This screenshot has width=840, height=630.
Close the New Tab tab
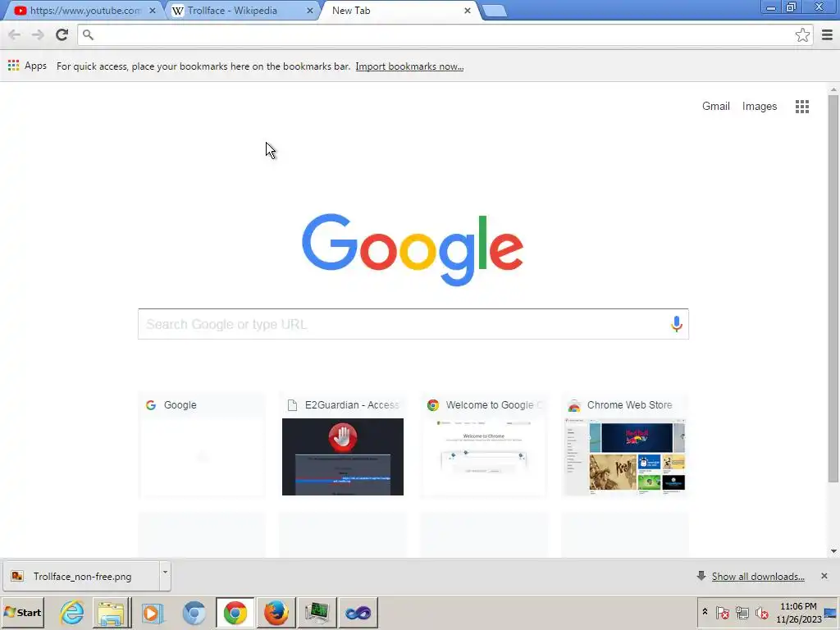(467, 11)
